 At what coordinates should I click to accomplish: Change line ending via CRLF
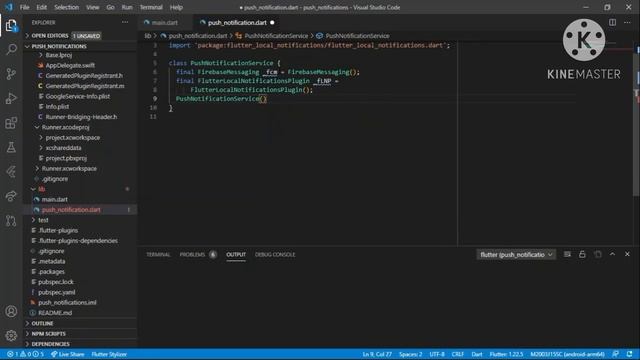pyautogui.click(x=458, y=354)
